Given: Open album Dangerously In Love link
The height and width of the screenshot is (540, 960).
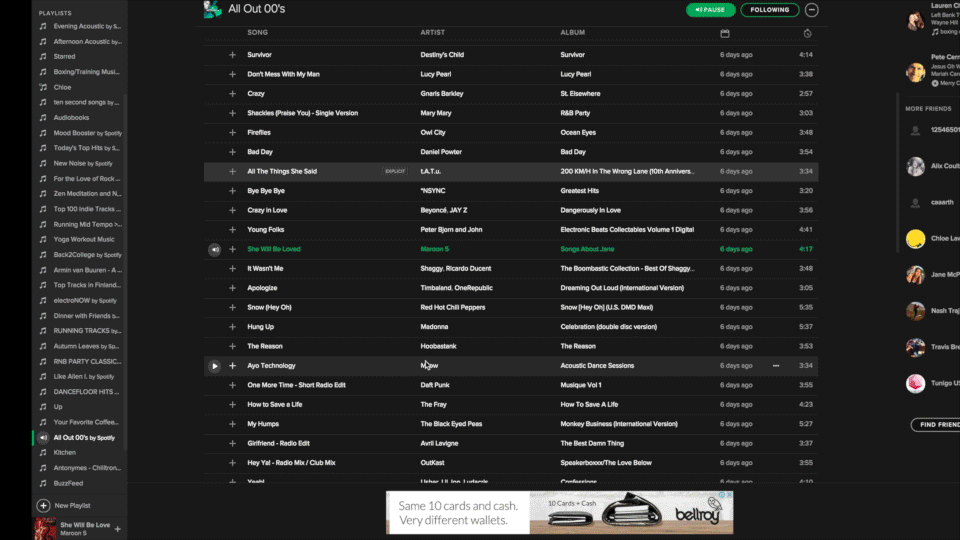Looking at the screenshot, I should point(590,210).
